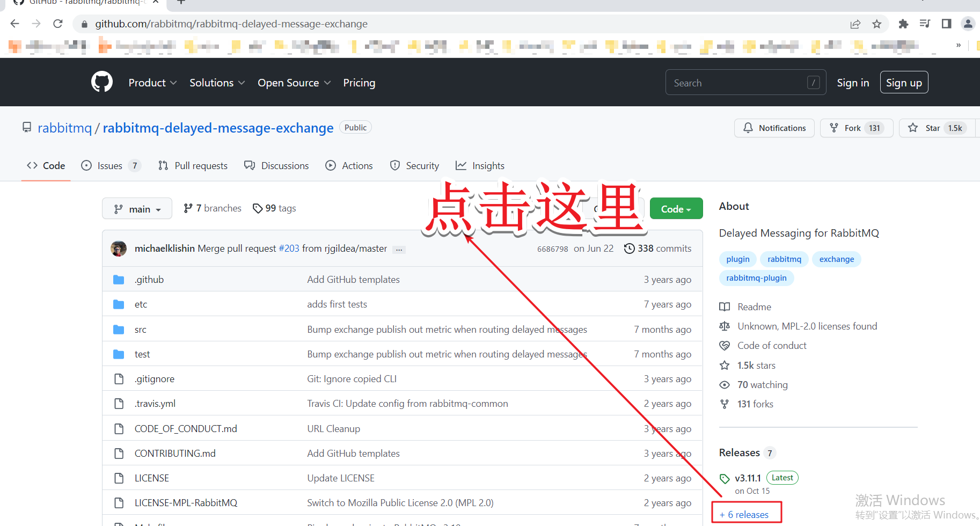
Task: Open the rabbitmq organization link
Action: point(64,128)
